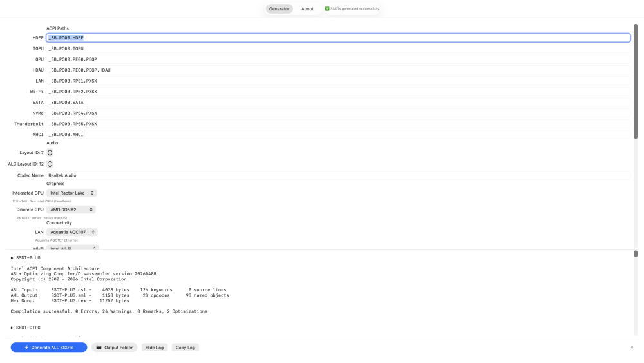The height and width of the screenshot is (363, 644).
Task: Open the Integrated GPU dropdown
Action: 71,193
